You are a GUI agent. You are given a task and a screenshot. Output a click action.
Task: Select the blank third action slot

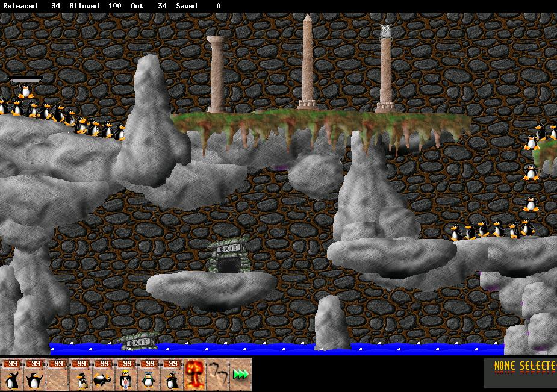57,375
